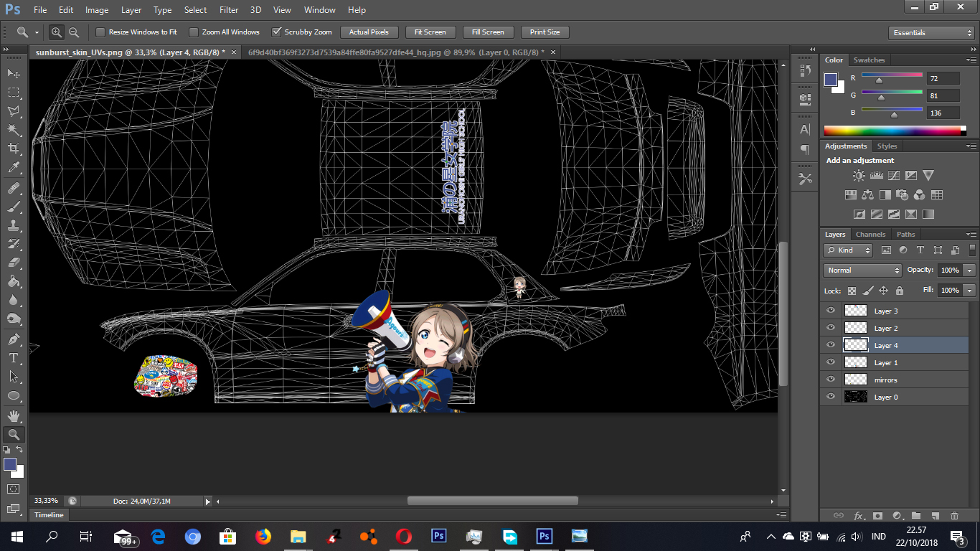Select the Clone Stamp tool
This screenshot has height=551, width=980.
(14, 225)
